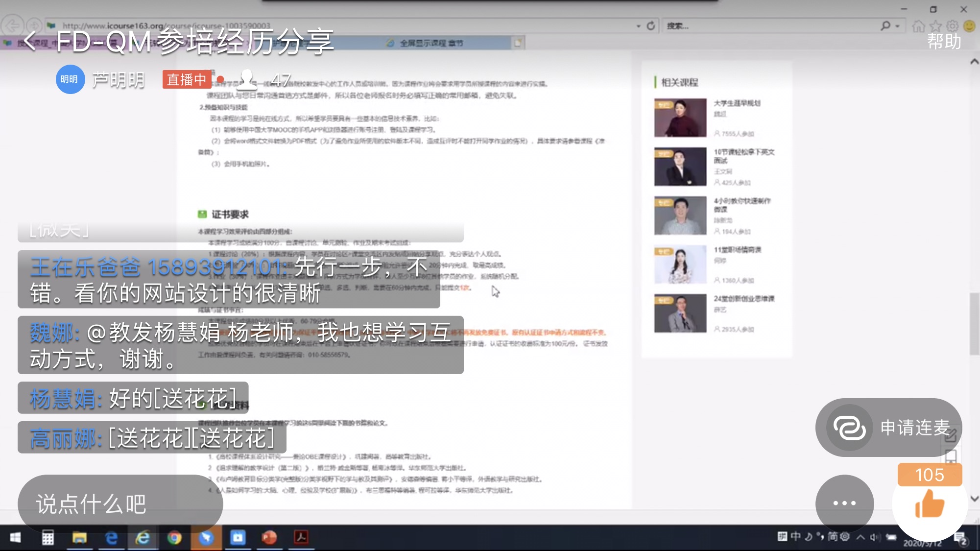The width and height of the screenshot is (980, 551).
Task: Click the page scrollbar thumb
Action: pos(974,323)
